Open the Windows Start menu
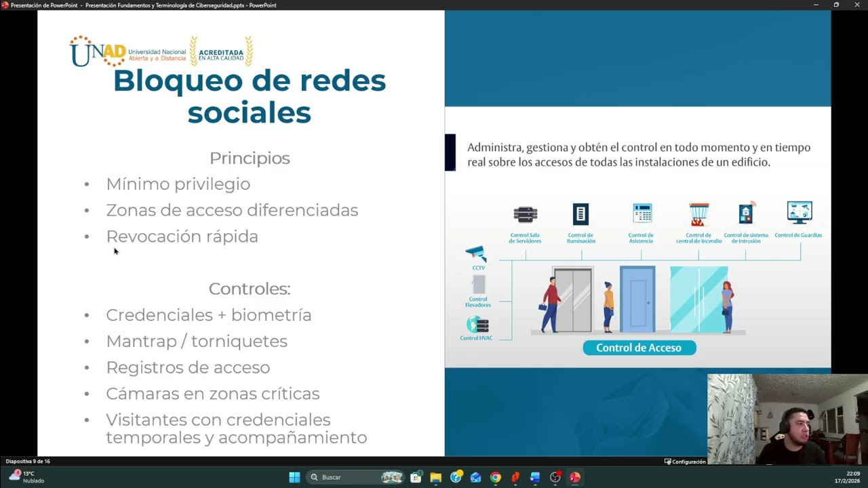This screenshot has height=488, width=868. coord(294,477)
